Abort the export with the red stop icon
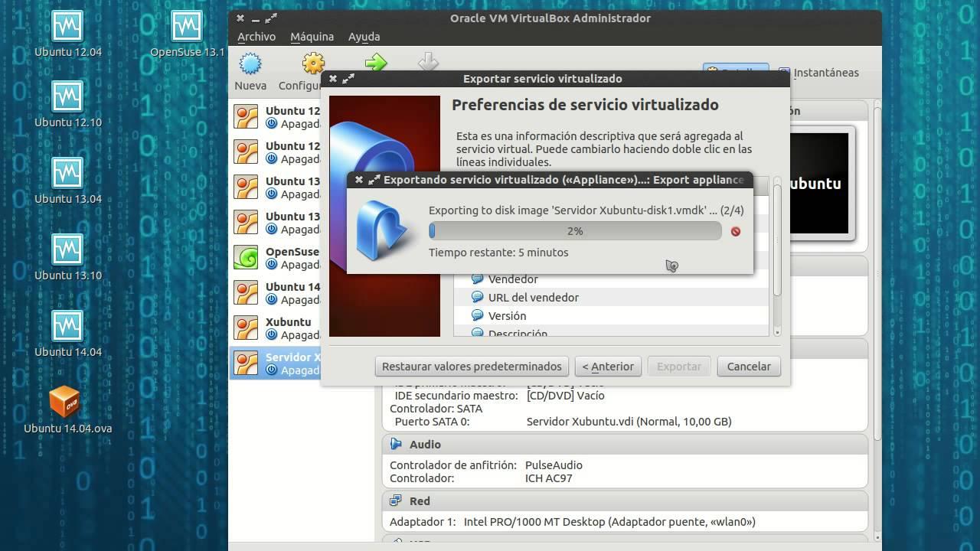The height and width of the screenshot is (551, 980). click(x=735, y=231)
